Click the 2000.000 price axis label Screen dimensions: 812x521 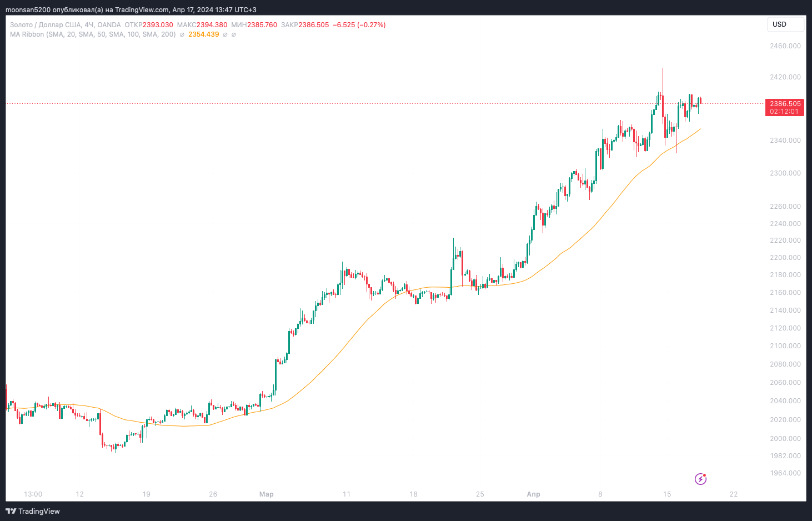pos(785,439)
